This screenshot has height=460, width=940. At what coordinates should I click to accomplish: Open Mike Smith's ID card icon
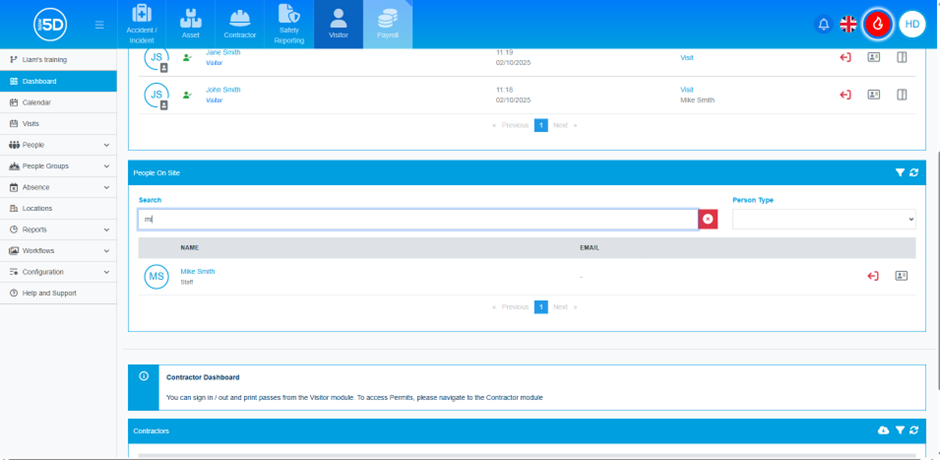pyautogui.click(x=901, y=276)
